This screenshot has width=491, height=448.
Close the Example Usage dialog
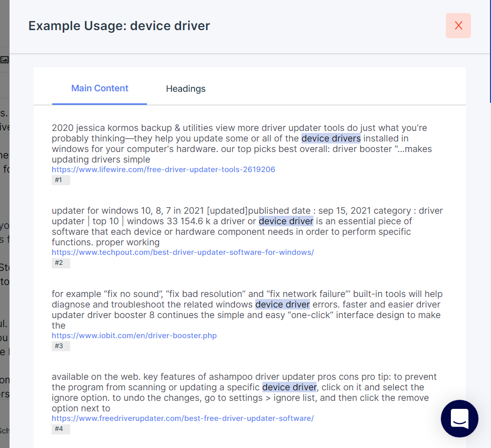pos(458,26)
